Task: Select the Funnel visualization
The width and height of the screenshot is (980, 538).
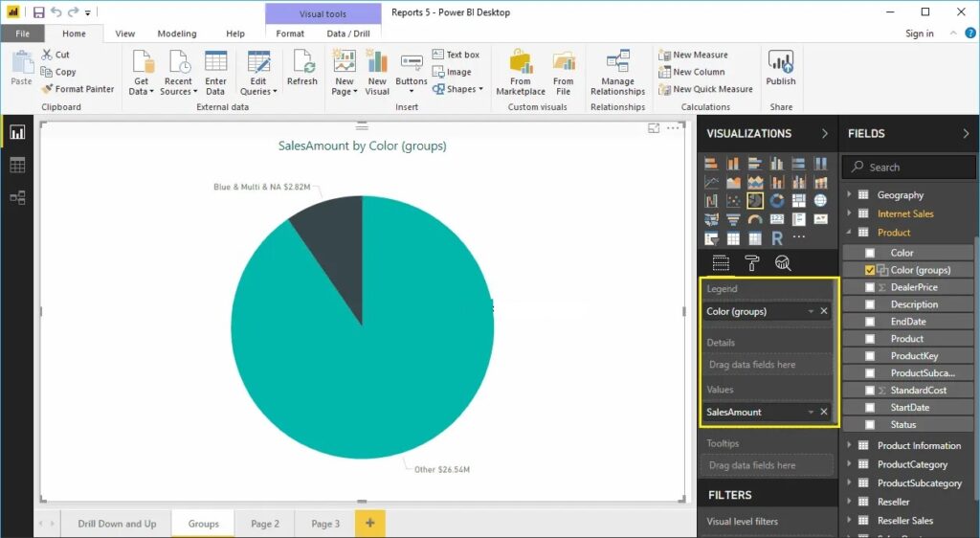Action: coord(733,219)
